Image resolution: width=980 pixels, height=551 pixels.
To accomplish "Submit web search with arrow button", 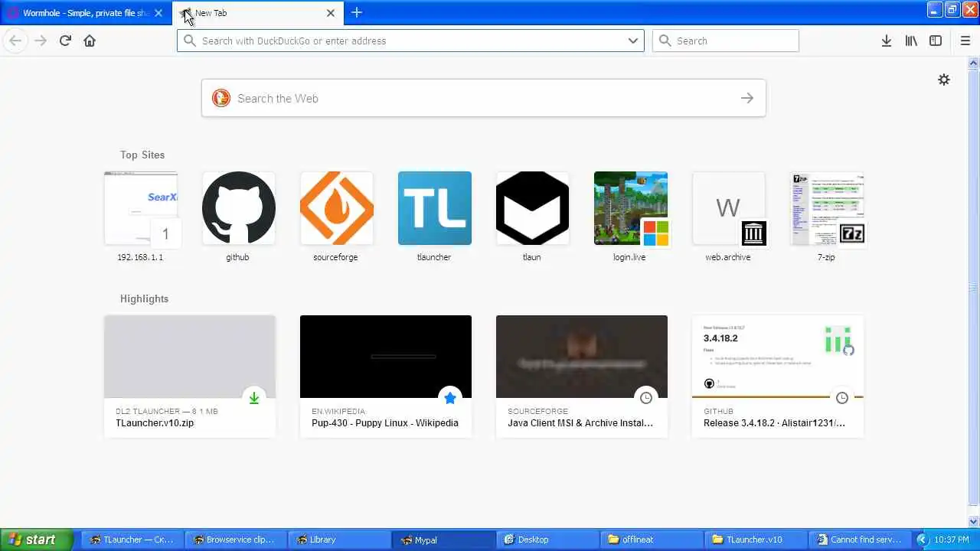I will (x=747, y=98).
